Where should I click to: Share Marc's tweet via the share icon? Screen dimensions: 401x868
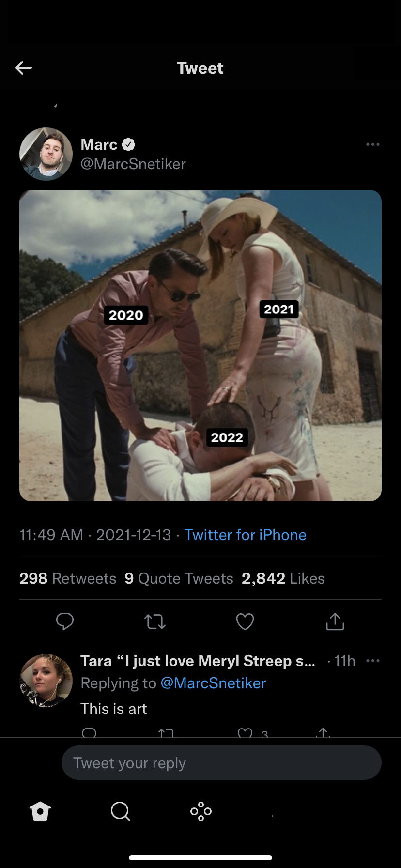(x=335, y=621)
